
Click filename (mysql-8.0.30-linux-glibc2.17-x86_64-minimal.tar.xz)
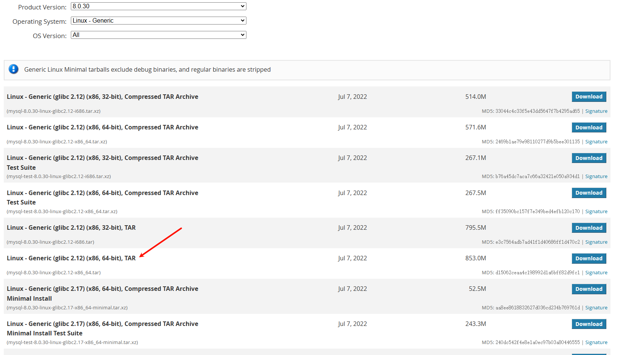click(x=67, y=308)
